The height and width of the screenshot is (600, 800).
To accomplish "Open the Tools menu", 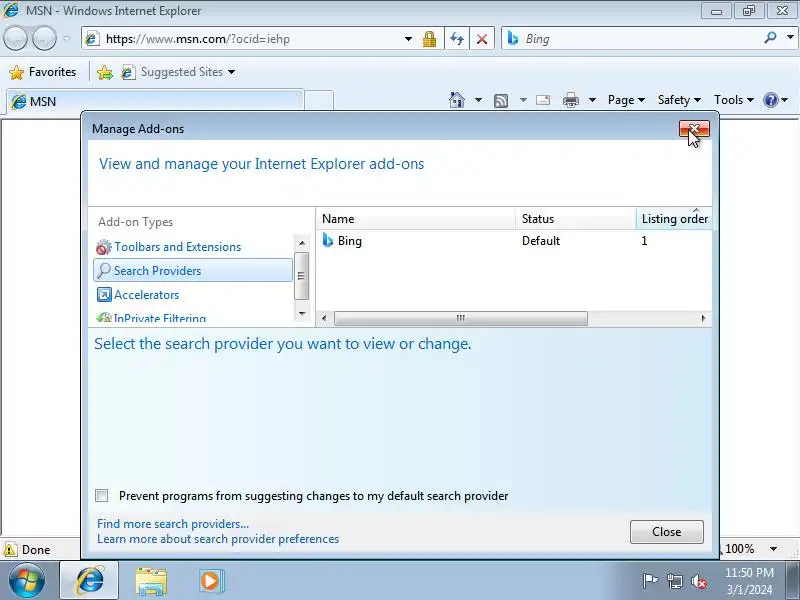I will (733, 100).
